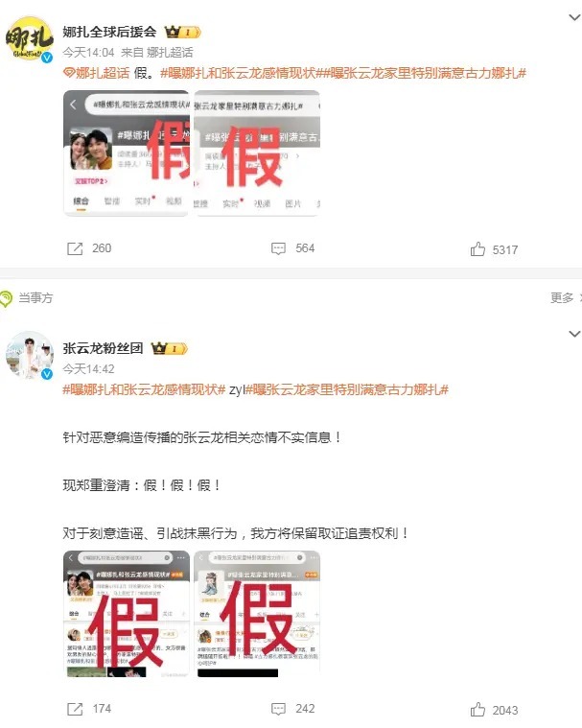582x728 pixels.
Task: Open 张云龙粉丝团 avatar profile
Action: click(29, 356)
